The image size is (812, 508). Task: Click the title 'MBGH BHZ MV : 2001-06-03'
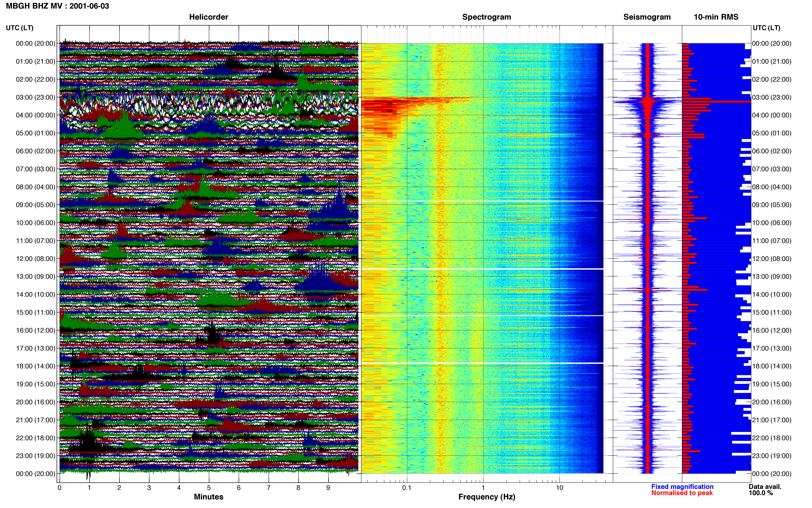point(57,6)
